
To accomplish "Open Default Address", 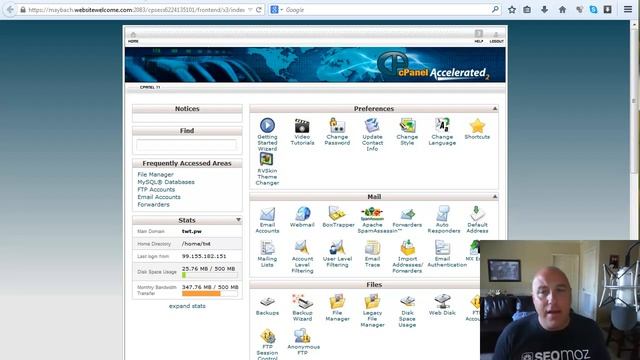I will point(477,214).
